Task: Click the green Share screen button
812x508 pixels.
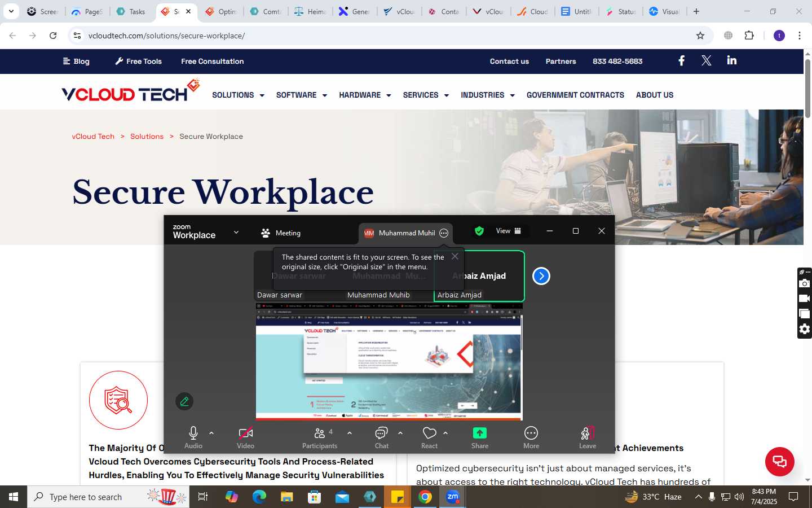Action: 480,437
